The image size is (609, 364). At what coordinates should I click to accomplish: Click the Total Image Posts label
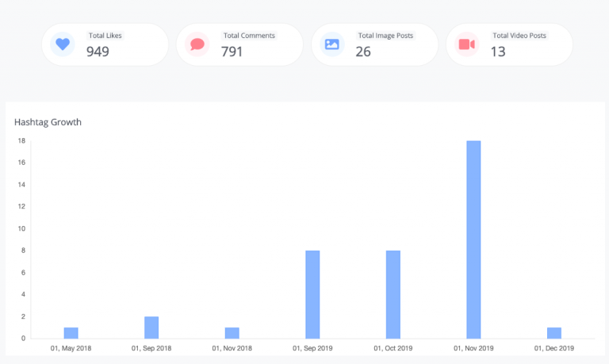[385, 36]
